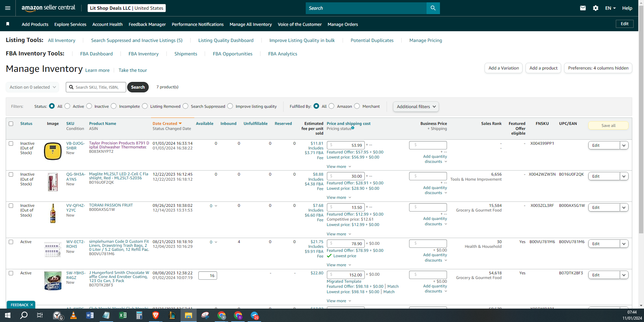
Task: Open the hamburger navigation menu
Action: [8, 8]
